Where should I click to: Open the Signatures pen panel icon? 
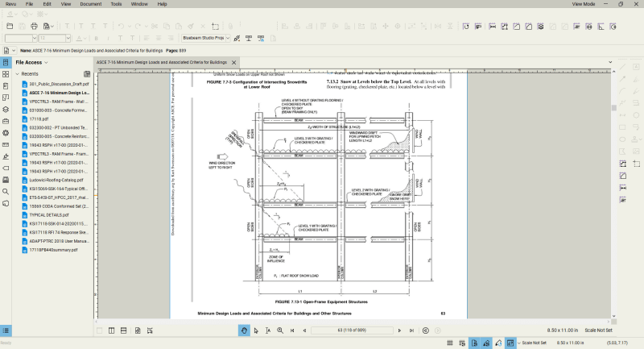6,156
